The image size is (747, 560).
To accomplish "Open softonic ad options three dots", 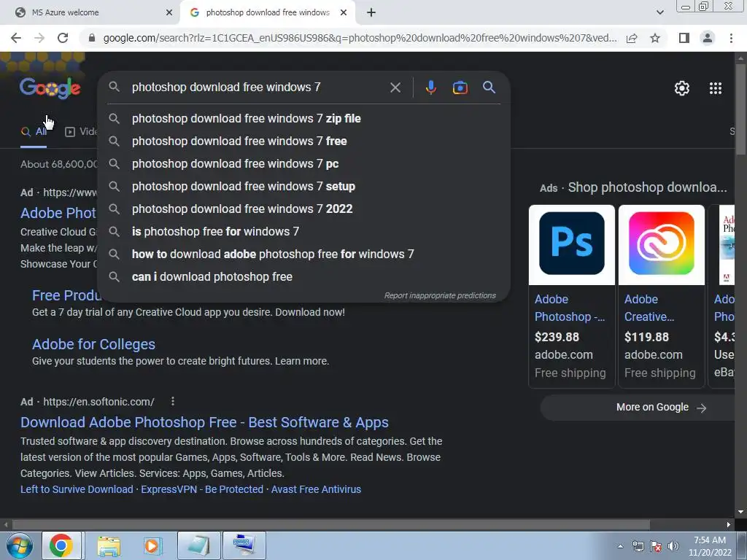I will (x=172, y=402).
